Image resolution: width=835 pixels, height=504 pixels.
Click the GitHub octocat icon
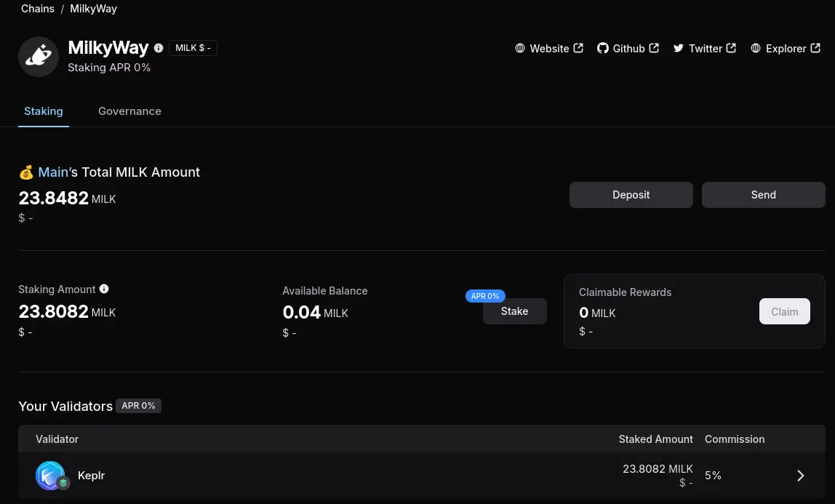pos(602,49)
